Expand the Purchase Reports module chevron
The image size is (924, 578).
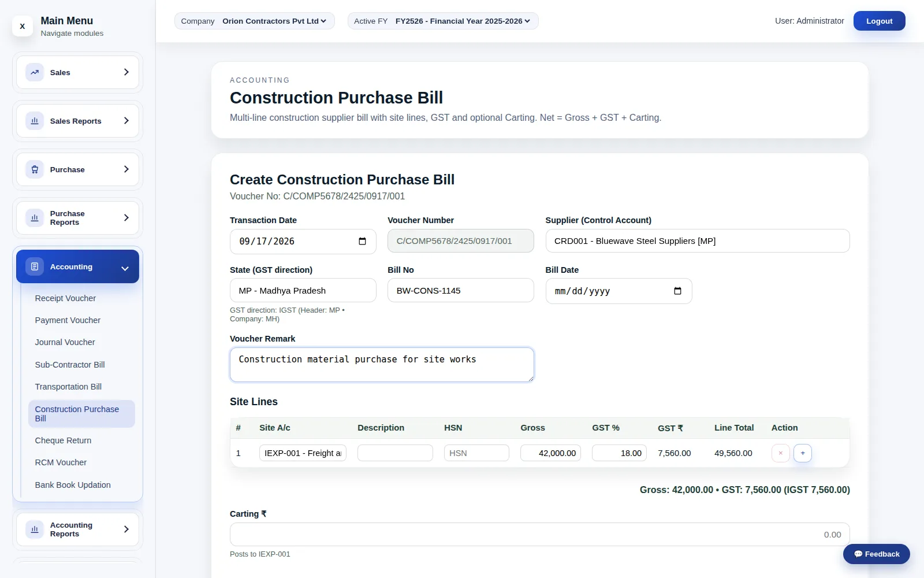[x=126, y=218]
